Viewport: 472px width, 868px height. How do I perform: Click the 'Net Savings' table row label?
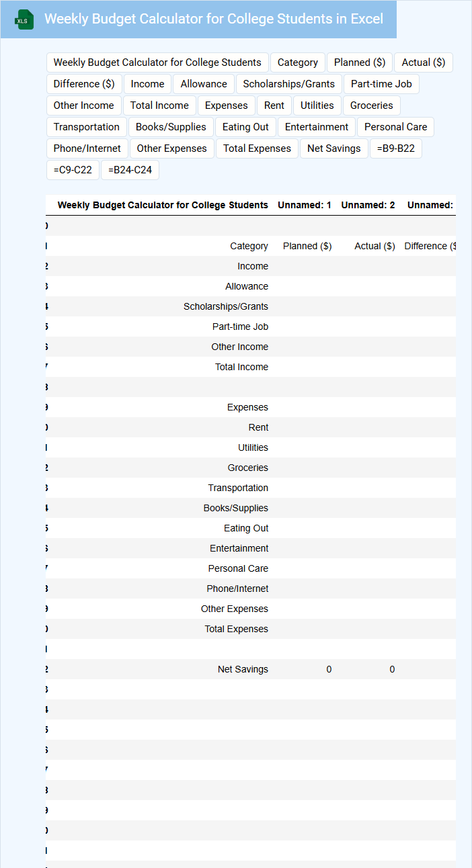[x=243, y=669]
